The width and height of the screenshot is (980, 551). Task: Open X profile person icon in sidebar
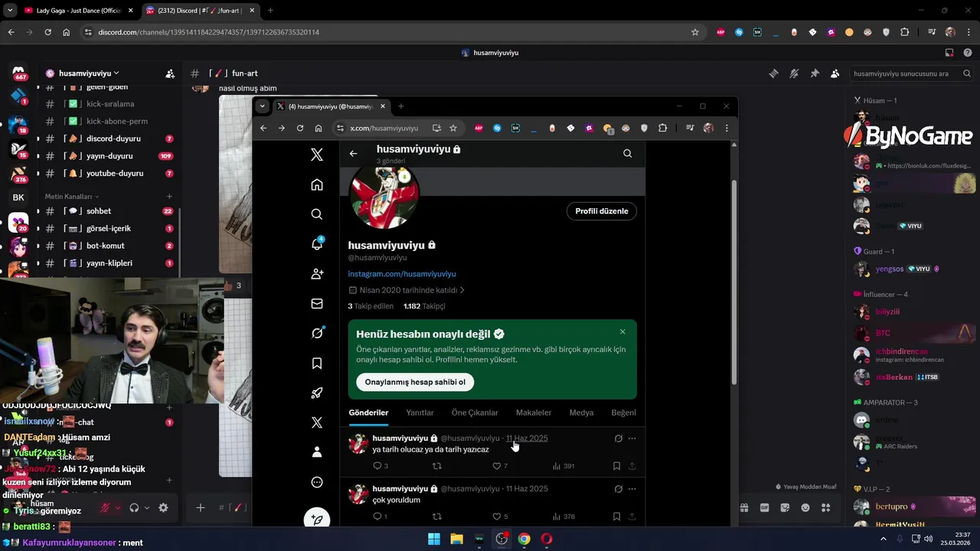tap(317, 452)
